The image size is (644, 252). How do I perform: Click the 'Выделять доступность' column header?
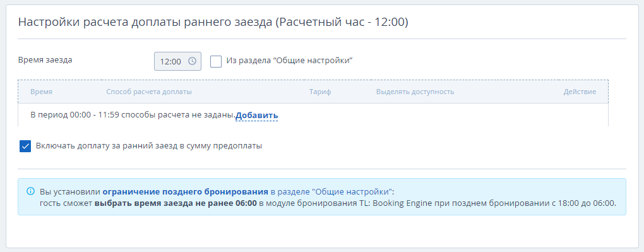click(x=415, y=92)
